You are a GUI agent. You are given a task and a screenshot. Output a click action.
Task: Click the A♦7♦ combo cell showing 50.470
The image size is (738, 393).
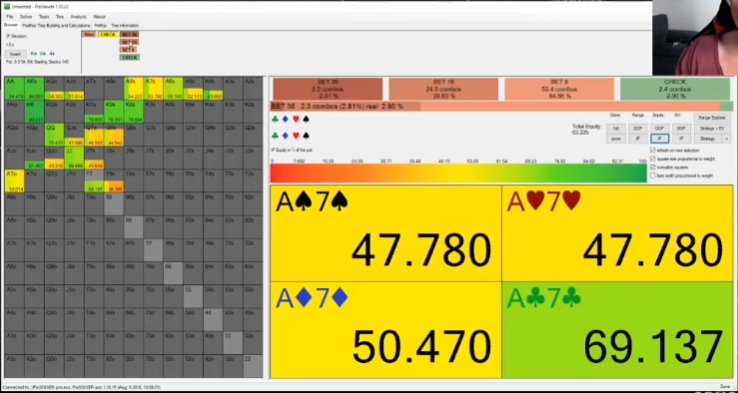pos(386,330)
